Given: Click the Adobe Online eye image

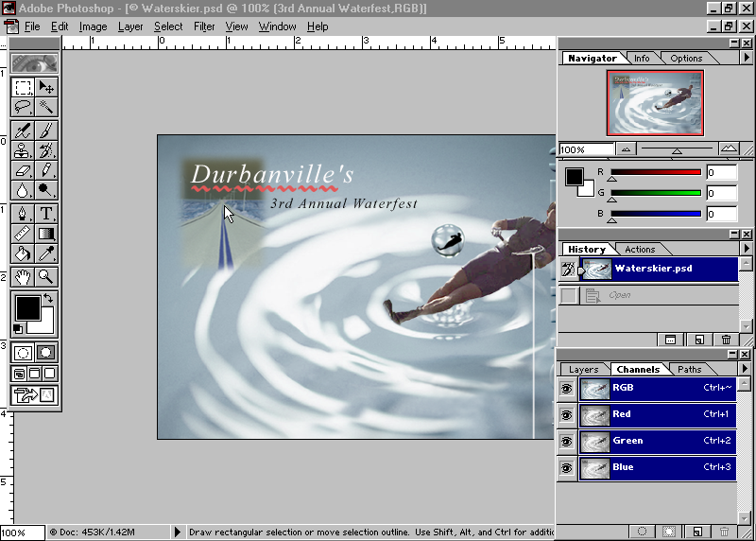Looking at the screenshot, I should tap(34, 63).
